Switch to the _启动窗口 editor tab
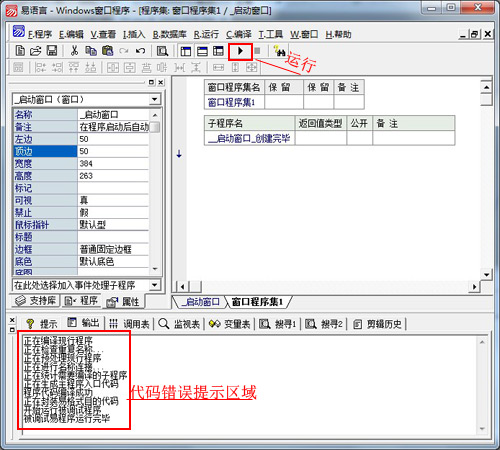The image size is (500, 450). coord(201,302)
